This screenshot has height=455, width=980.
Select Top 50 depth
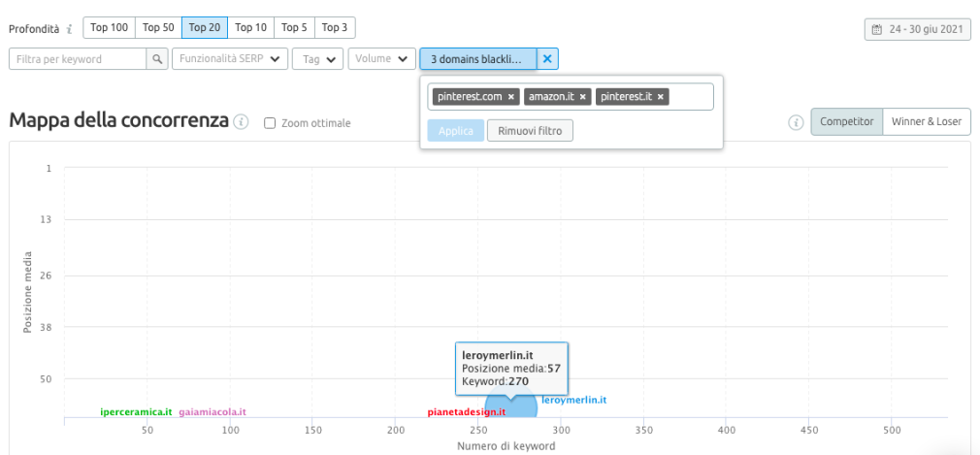coord(158,27)
